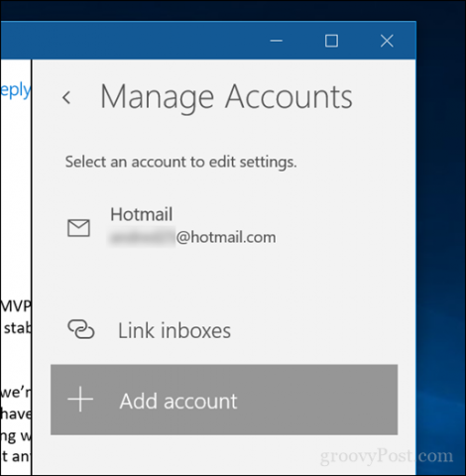The image size is (466, 476).
Task: Click the chain-link icon for Link inboxes
Action: [x=81, y=329]
